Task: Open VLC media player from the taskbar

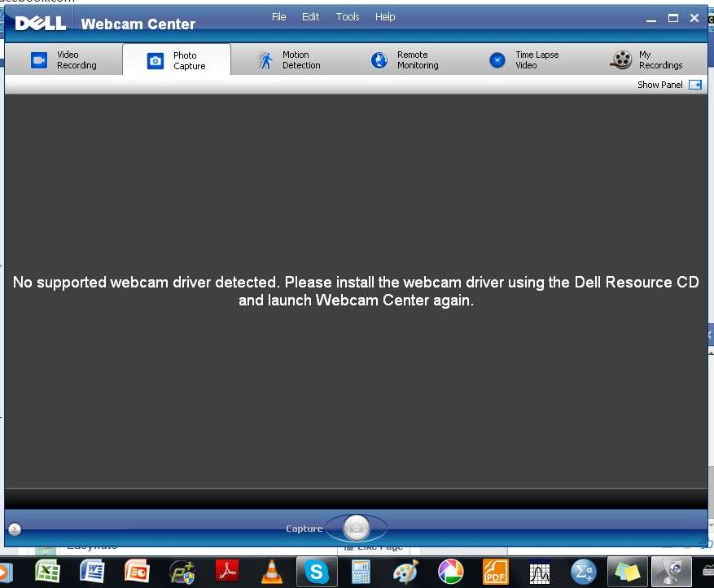Action: coord(271,571)
